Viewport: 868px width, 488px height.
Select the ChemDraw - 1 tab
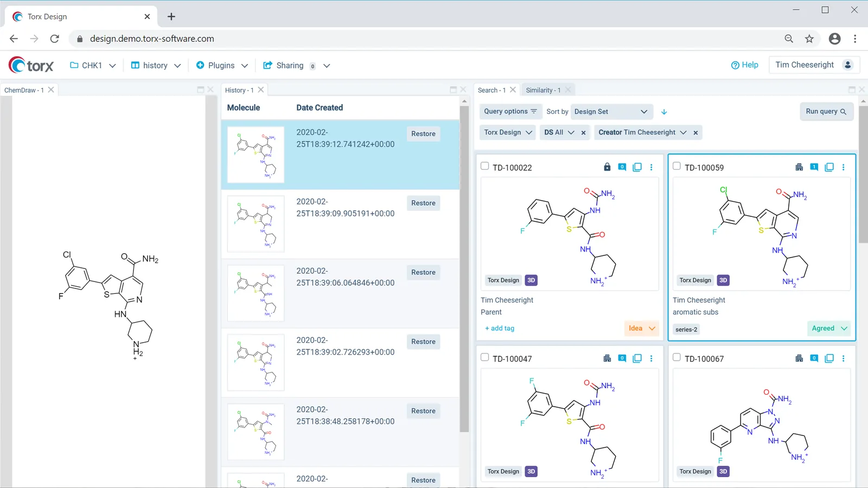(x=24, y=90)
